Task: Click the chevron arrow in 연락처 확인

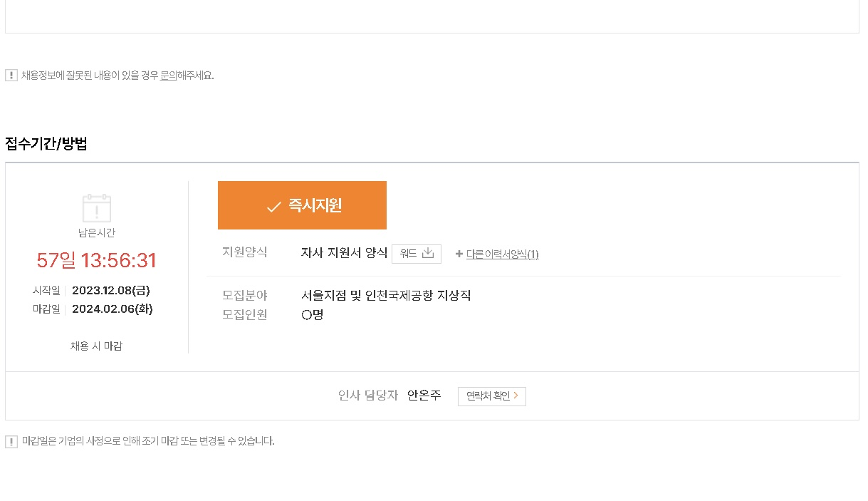Action: [x=516, y=396]
